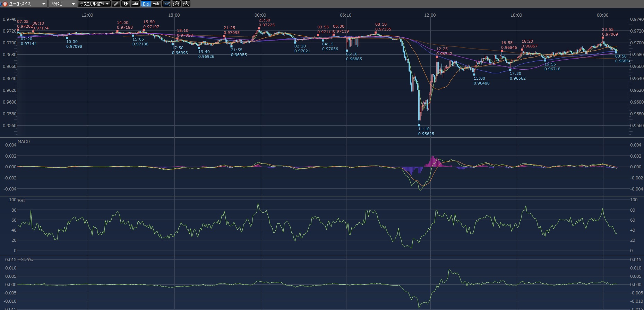
Task: Click the area chart type icon
Action: (135, 4)
